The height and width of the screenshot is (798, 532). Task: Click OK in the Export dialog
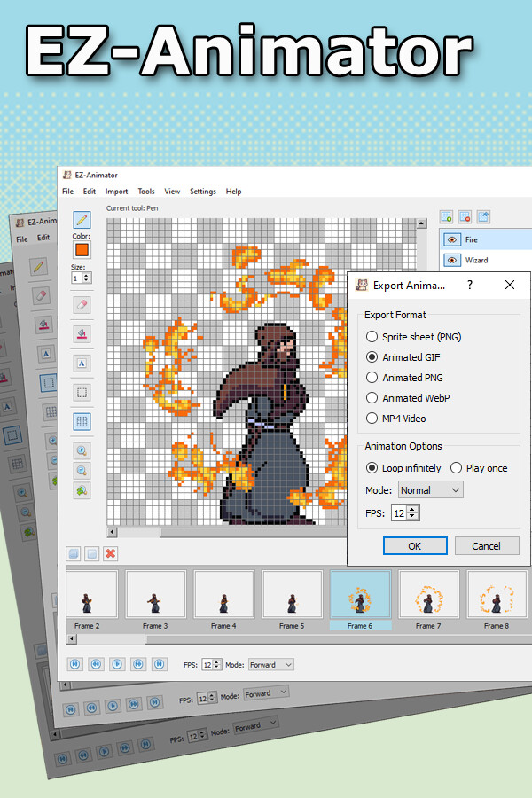click(x=415, y=546)
